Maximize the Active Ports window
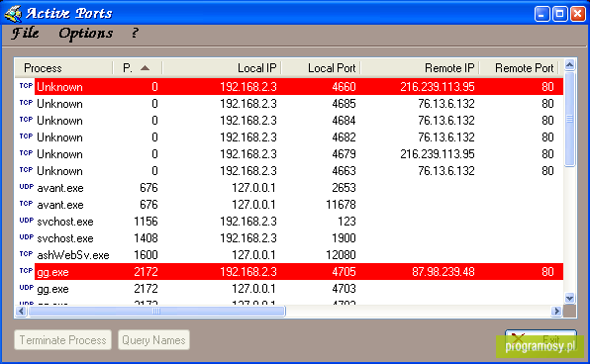The height and width of the screenshot is (364, 590). (560, 14)
